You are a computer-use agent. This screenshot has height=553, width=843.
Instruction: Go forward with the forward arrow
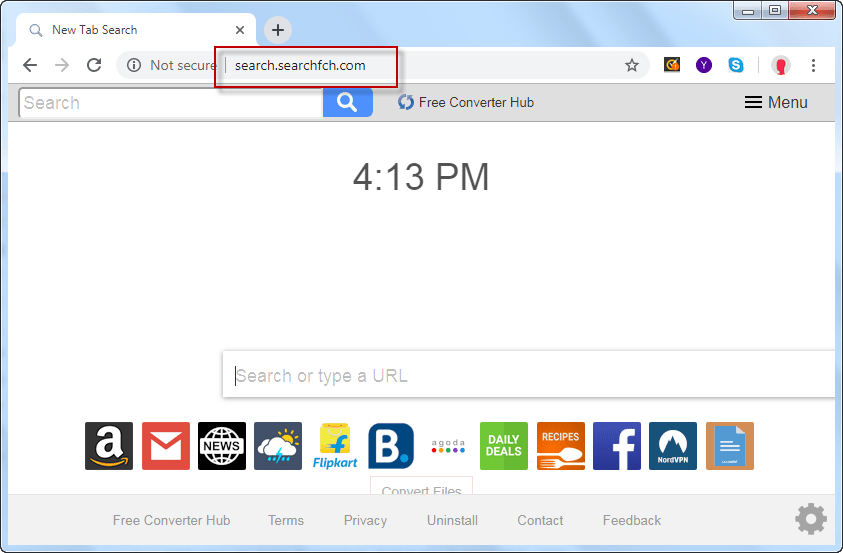click(62, 65)
